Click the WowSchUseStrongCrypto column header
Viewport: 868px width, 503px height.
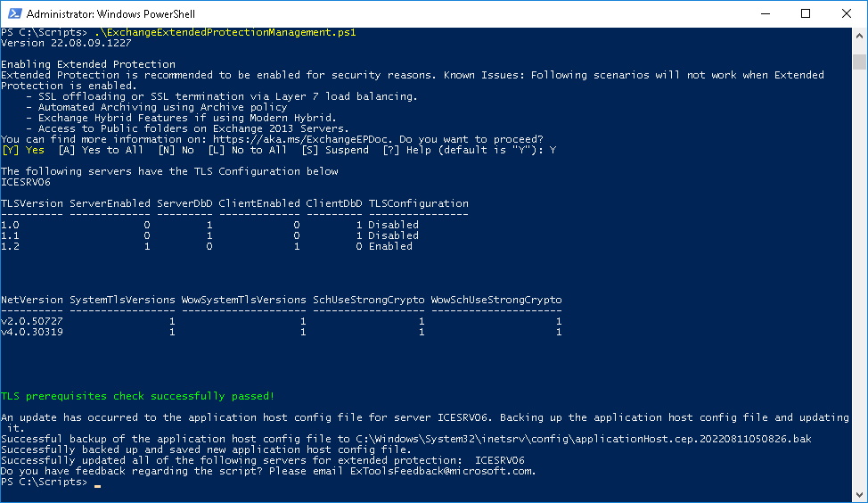coord(496,300)
